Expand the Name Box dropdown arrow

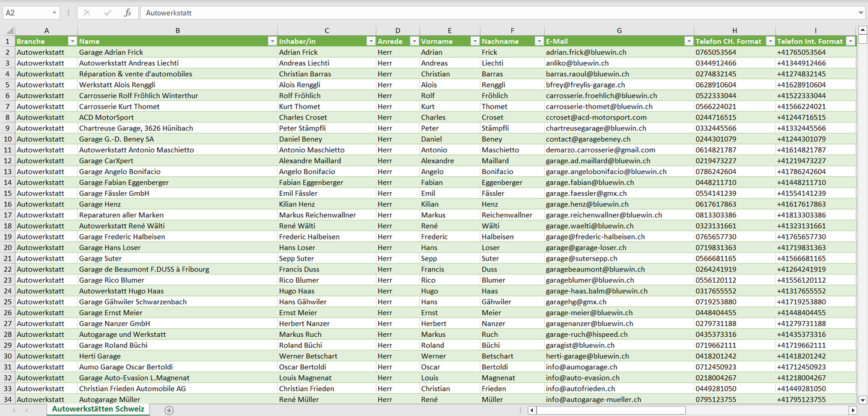click(x=55, y=13)
